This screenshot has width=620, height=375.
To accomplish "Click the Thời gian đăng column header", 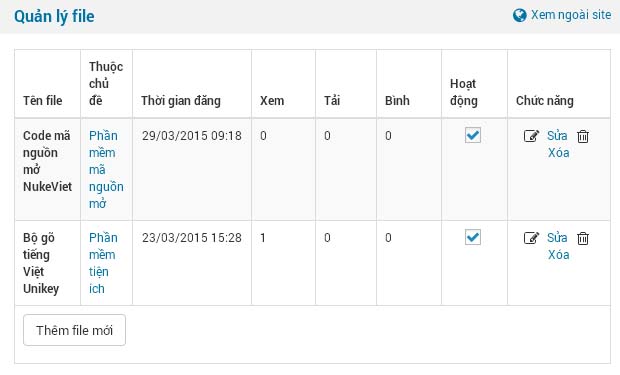I will pyautogui.click(x=181, y=100).
